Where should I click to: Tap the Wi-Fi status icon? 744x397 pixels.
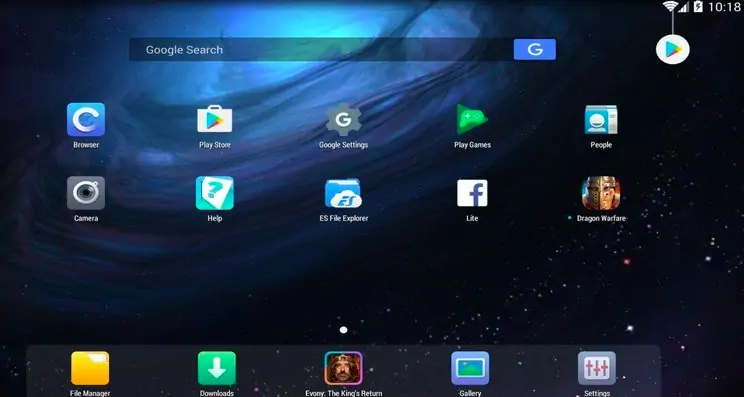tap(670, 6)
